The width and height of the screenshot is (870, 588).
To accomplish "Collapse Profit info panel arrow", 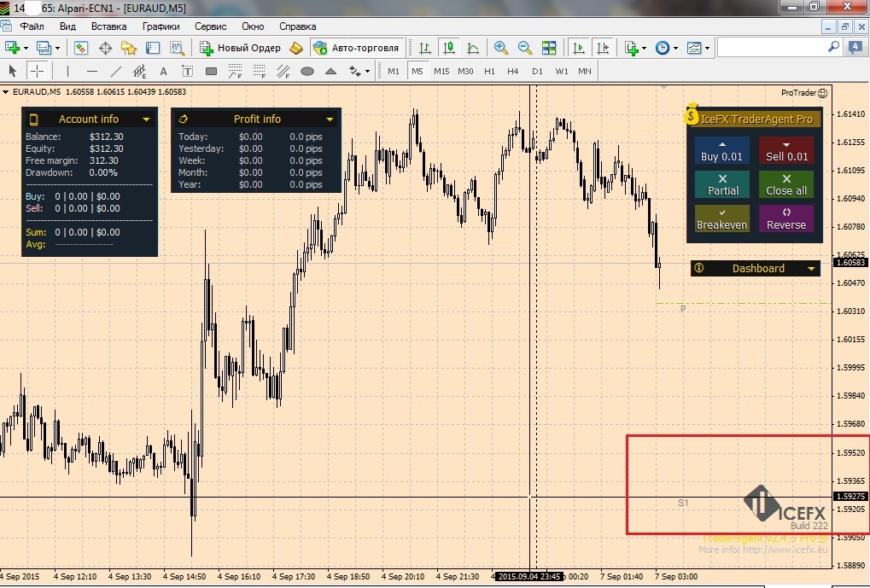I will [330, 119].
